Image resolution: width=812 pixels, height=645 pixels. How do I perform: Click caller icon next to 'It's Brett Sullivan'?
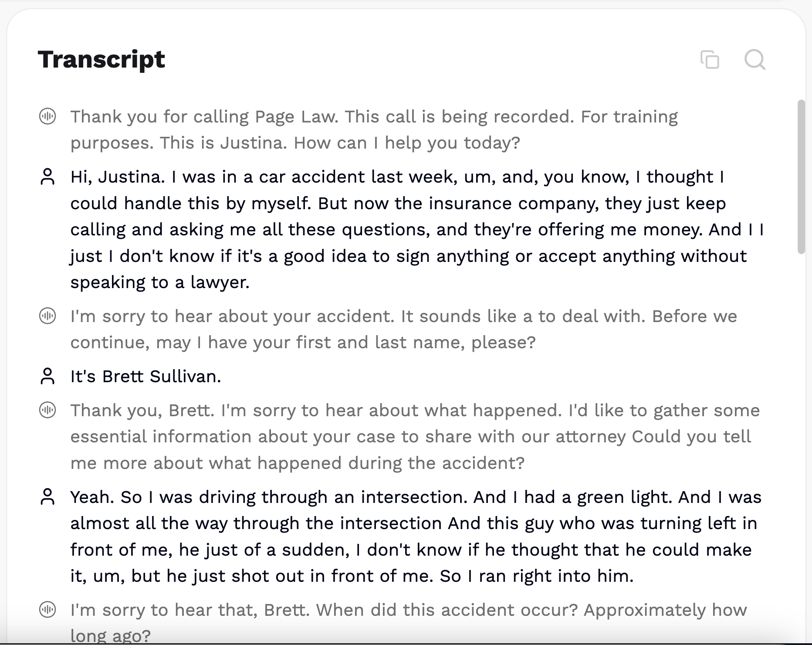(47, 376)
